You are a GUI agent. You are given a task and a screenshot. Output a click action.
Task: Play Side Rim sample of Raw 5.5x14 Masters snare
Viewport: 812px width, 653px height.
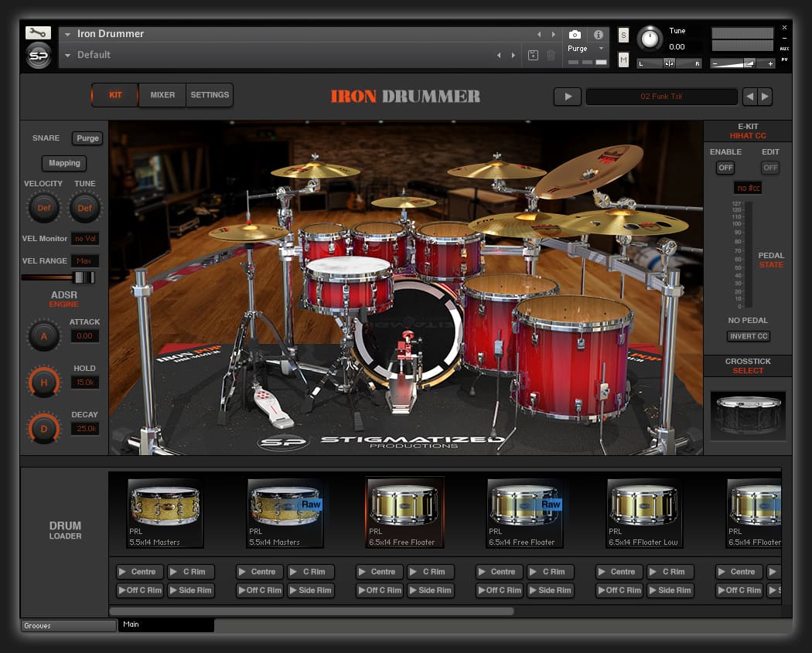(x=311, y=590)
